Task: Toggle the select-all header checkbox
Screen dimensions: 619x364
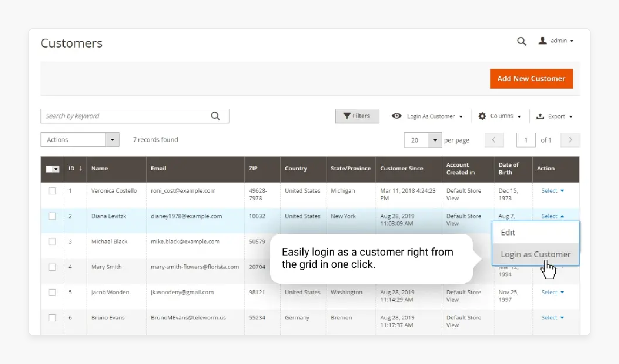Action: (x=49, y=169)
